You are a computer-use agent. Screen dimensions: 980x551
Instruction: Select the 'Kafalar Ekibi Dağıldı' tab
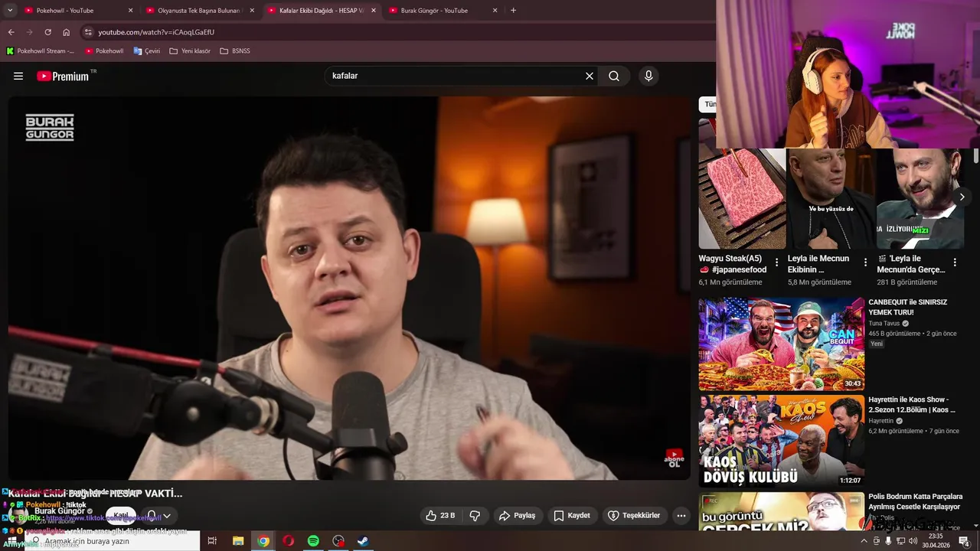(x=322, y=11)
